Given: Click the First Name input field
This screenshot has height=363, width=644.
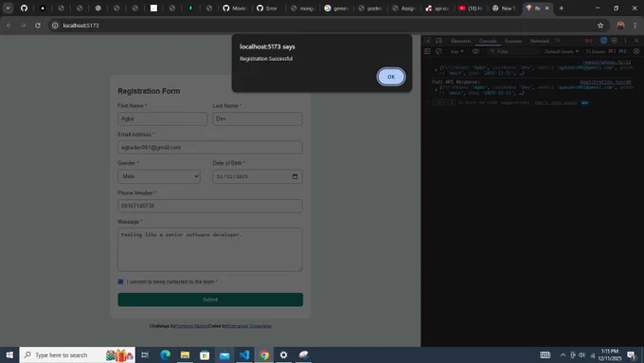Looking at the screenshot, I should (162, 118).
